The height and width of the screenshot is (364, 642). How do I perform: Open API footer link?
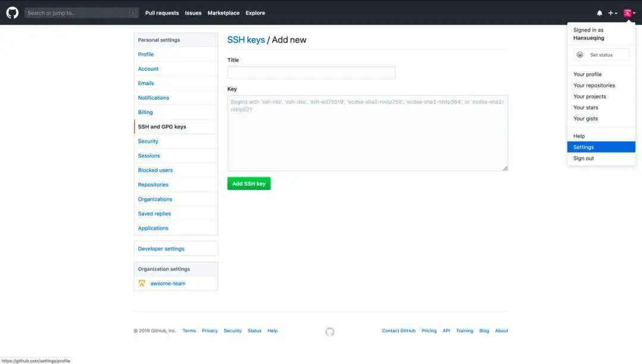click(446, 331)
